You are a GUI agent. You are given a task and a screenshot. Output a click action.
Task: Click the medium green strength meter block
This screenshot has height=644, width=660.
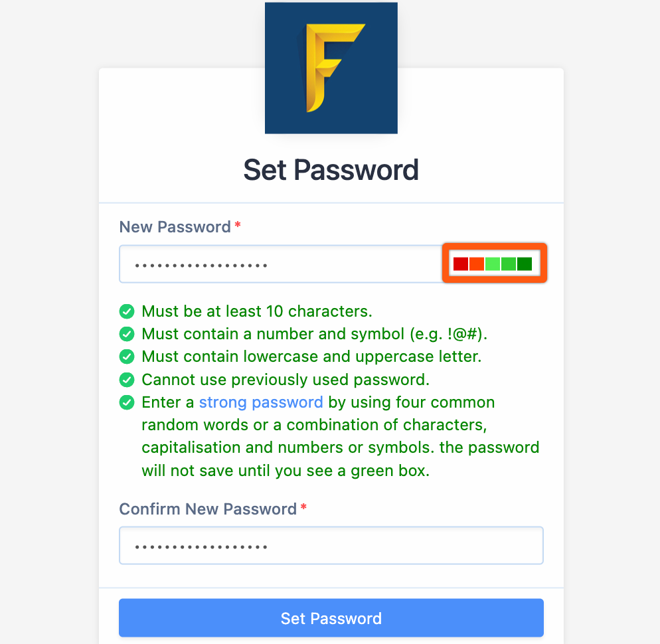point(509,264)
